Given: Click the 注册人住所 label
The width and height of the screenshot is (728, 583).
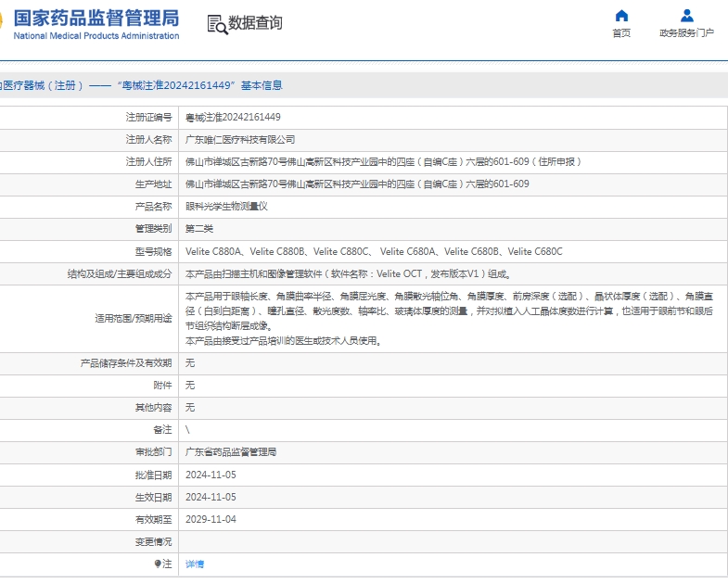Looking at the screenshot, I should pyautogui.click(x=148, y=161).
